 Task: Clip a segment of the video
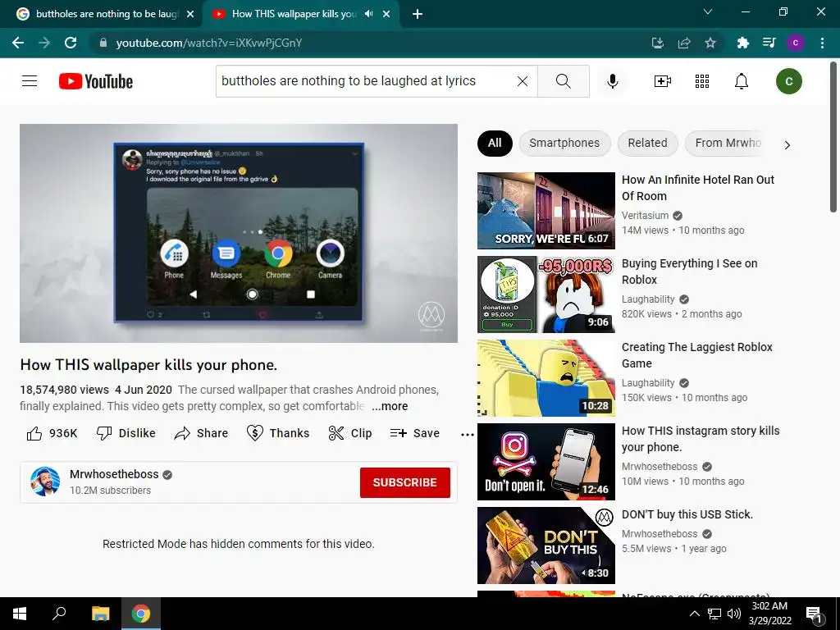coord(349,433)
